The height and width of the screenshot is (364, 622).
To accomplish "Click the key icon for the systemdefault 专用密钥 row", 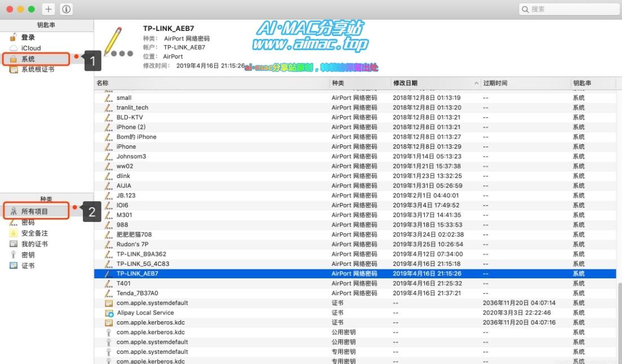I will pyautogui.click(x=108, y=352).
